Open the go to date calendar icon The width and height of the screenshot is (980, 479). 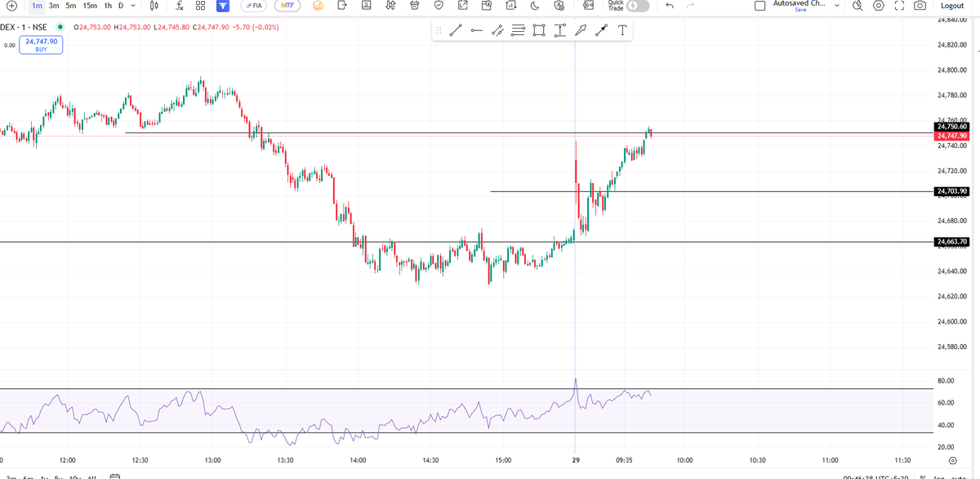click(115, 477)
